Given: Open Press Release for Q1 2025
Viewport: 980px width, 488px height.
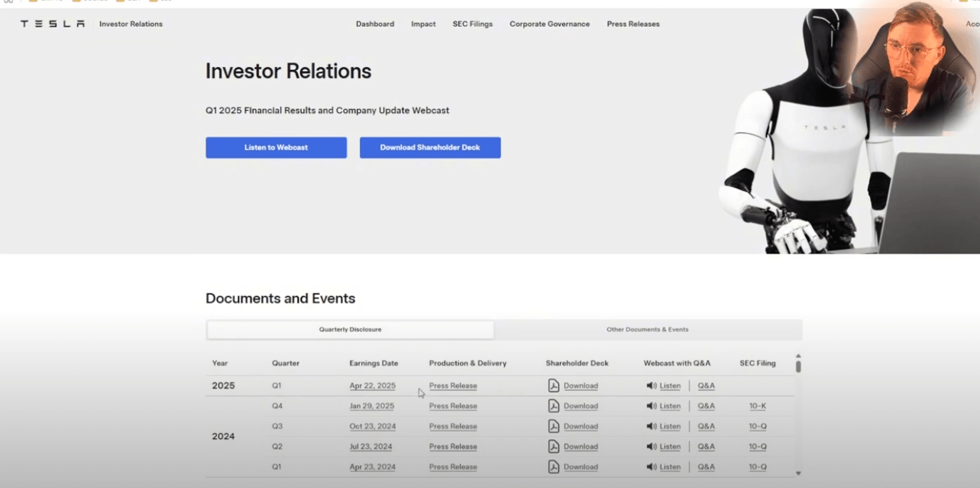Looking at the screenshot, I should (x=453, y=386).
